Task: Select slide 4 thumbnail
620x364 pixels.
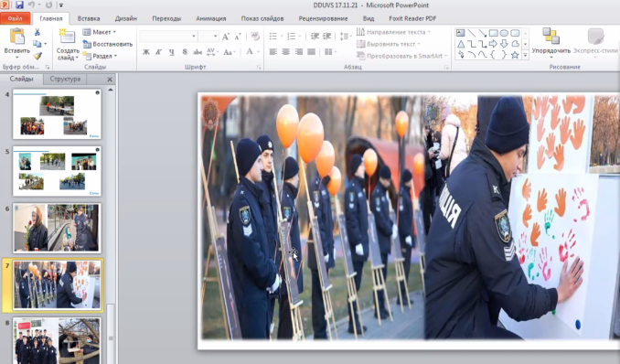Action: point(57,114)
